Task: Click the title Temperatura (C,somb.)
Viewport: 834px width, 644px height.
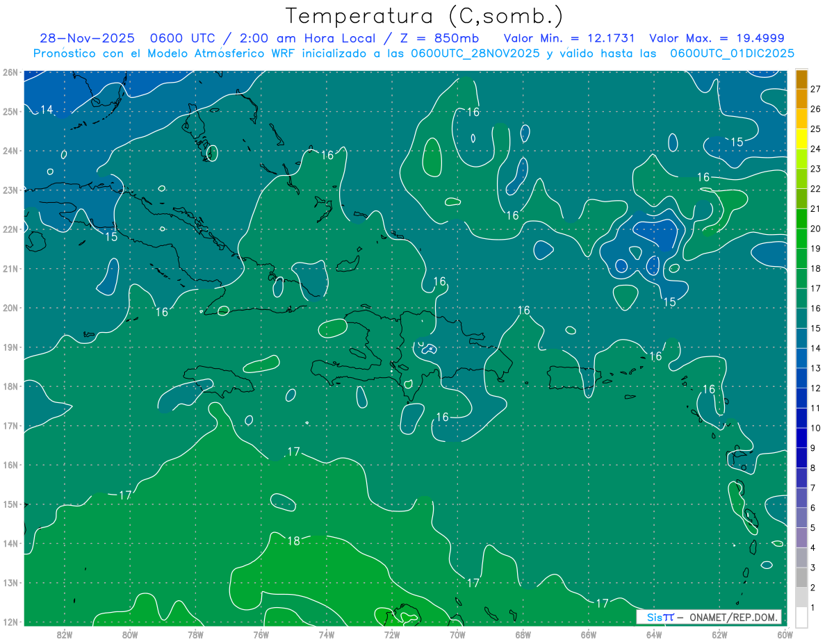Action: click(425, 16)
